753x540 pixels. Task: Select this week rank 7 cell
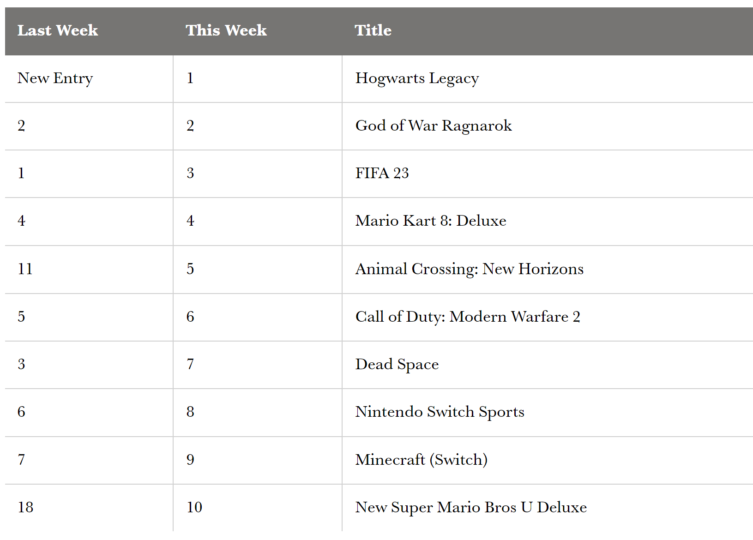190,364
